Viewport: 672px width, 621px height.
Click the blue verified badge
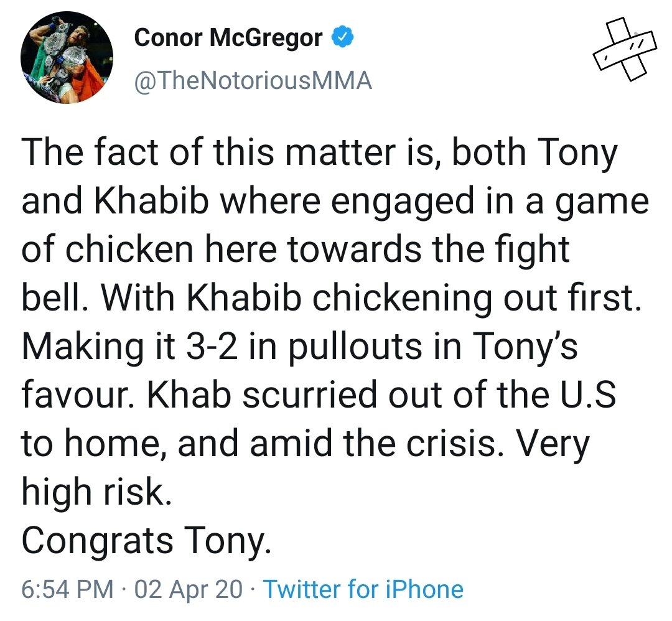tap(342, 39)
